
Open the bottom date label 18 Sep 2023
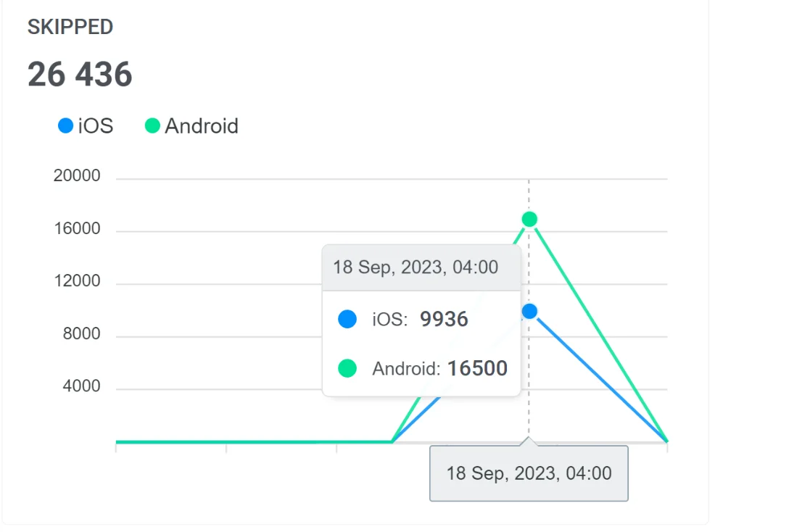[x=529, y=473]
